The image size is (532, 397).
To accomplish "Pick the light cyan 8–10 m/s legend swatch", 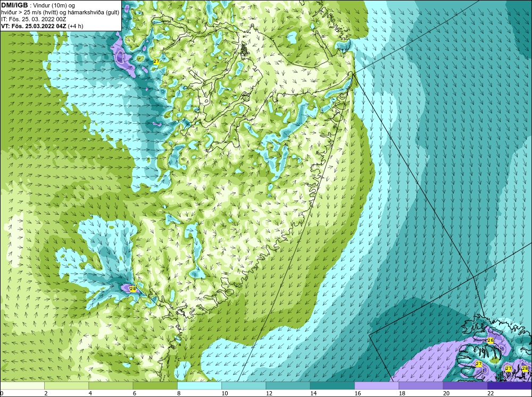I will click(x=199, y=386).
